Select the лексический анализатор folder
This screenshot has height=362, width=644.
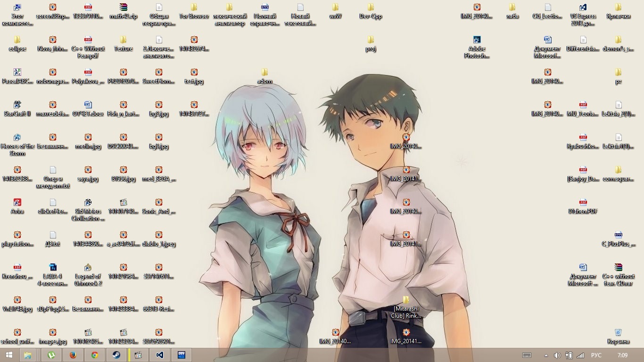pos(229,15)
